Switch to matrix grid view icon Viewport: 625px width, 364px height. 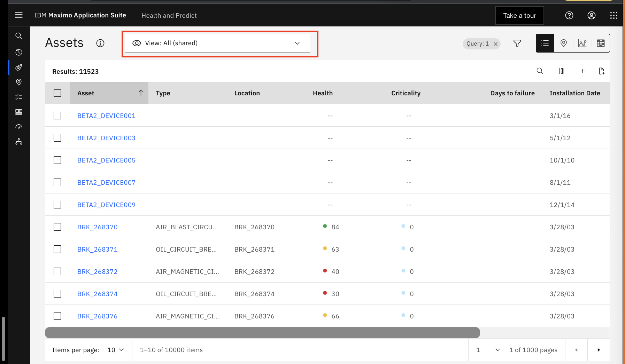(601, 43)
